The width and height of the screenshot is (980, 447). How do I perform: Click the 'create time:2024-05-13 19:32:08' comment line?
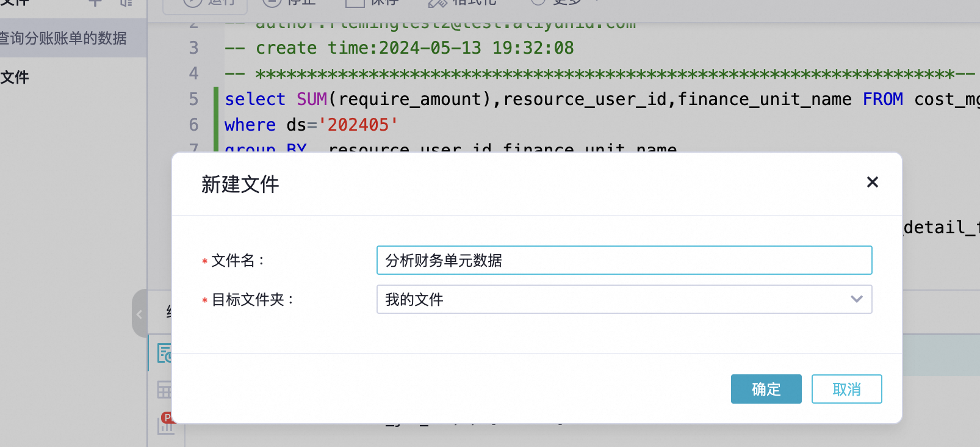399,48
